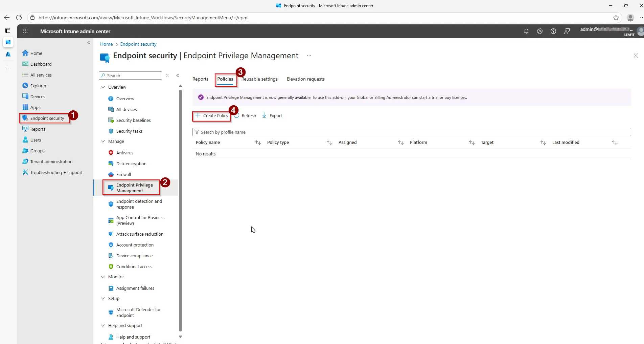Image resolution: width=644 pixels, height=344 pixels.
Task: Click the Search by profile name field
Action: pyautogui.click(x=412, y=132)
